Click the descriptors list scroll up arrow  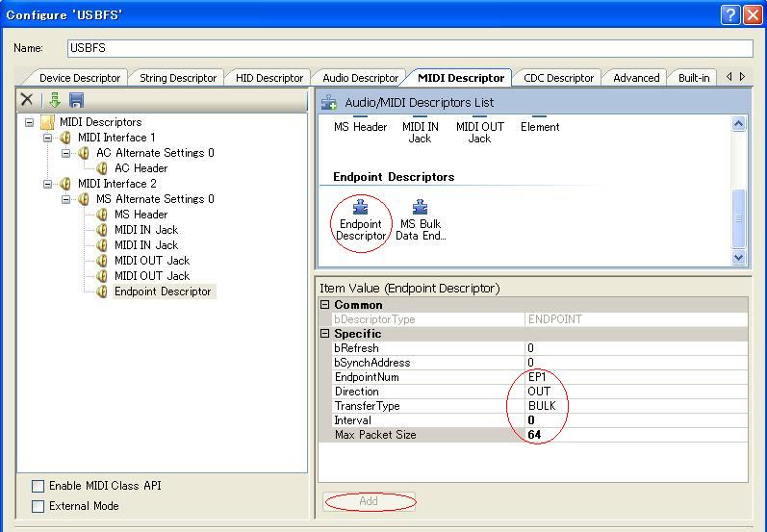click(738, 124)
